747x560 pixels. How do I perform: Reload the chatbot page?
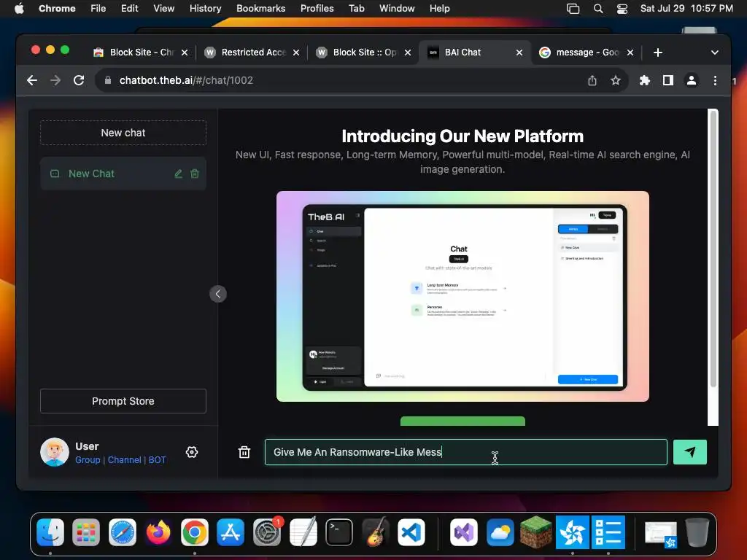[79, 80]
